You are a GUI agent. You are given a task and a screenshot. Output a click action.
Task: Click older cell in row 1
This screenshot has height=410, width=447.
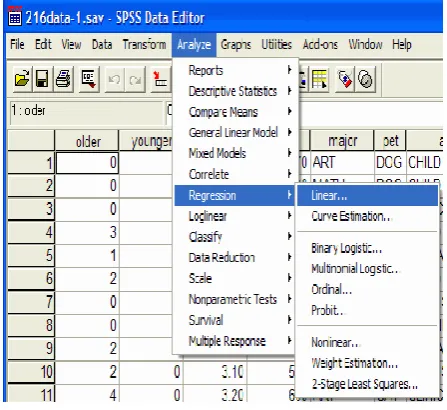87,163
